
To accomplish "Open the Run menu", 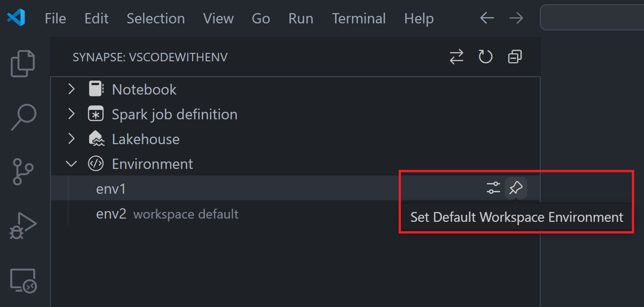I will pos(301,18).
